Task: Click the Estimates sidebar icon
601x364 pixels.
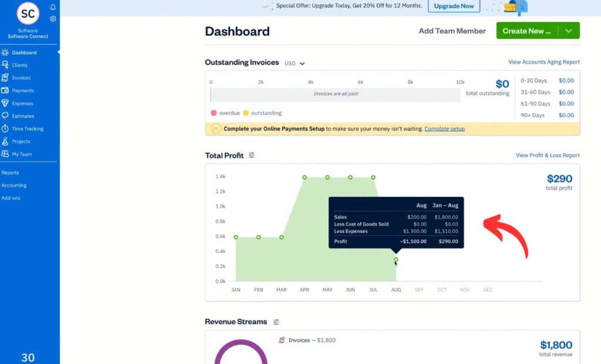Action: [5, 115]
